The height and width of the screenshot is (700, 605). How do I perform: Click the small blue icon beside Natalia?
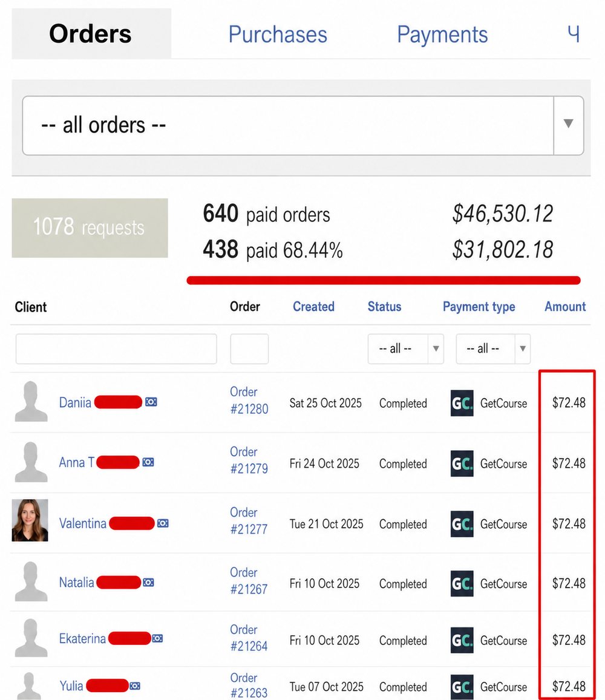pyautogui.click(x=148, y=582)
